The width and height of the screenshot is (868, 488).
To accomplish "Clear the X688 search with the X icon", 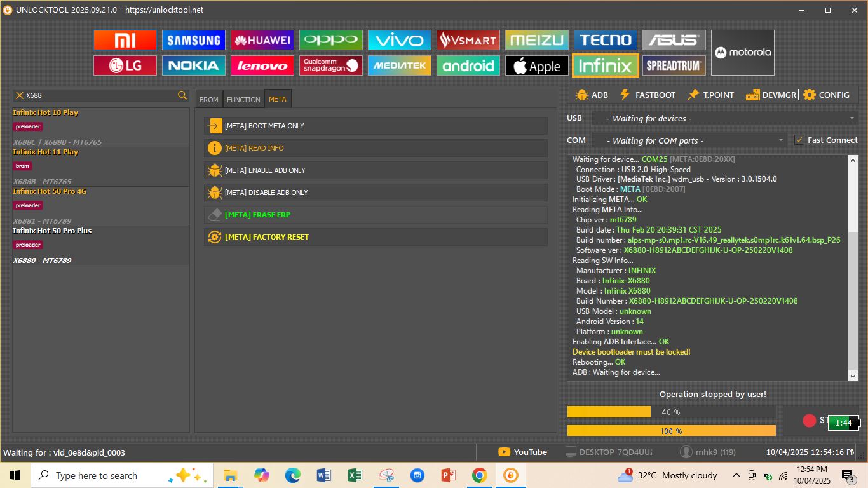I will tap(20, 95).
